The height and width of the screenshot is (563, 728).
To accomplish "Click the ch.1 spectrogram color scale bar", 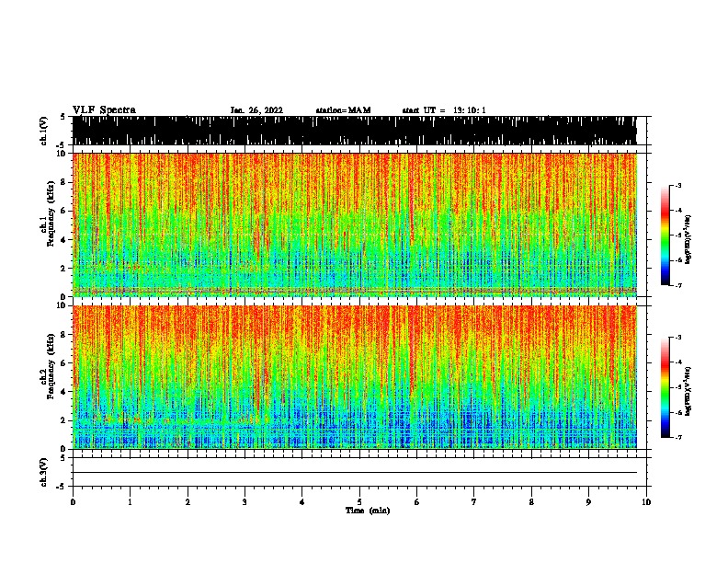I will point(665,236).
